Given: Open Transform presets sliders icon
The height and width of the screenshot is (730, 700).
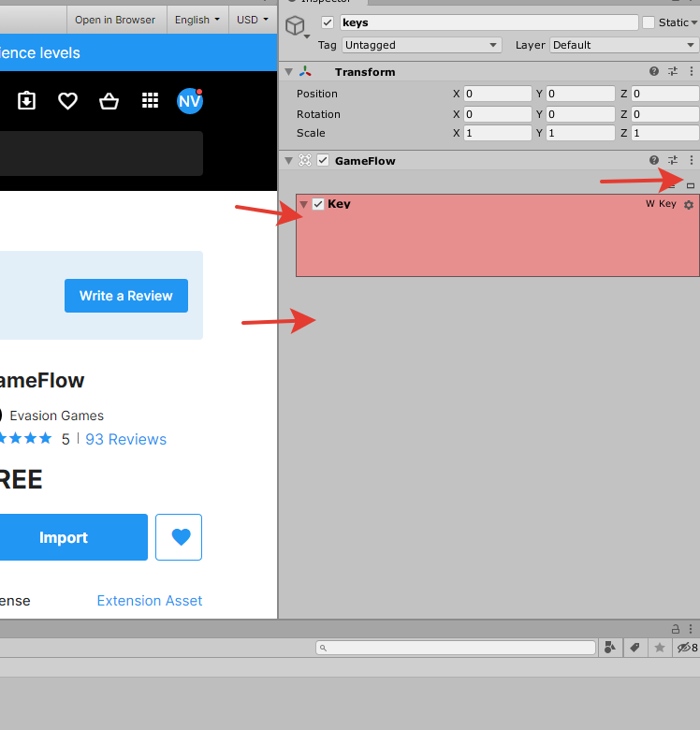Looking at the screenshot, I should click(x=673, y=71).
